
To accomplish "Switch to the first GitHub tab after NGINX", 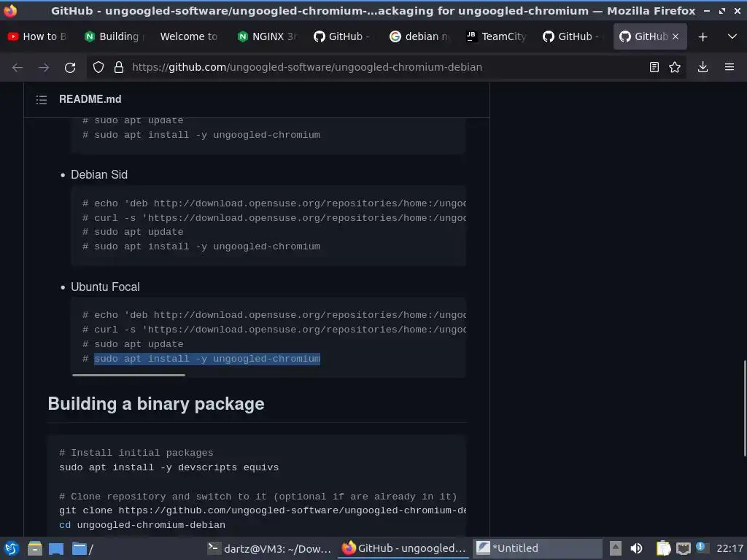I will (x=344, y=36).
